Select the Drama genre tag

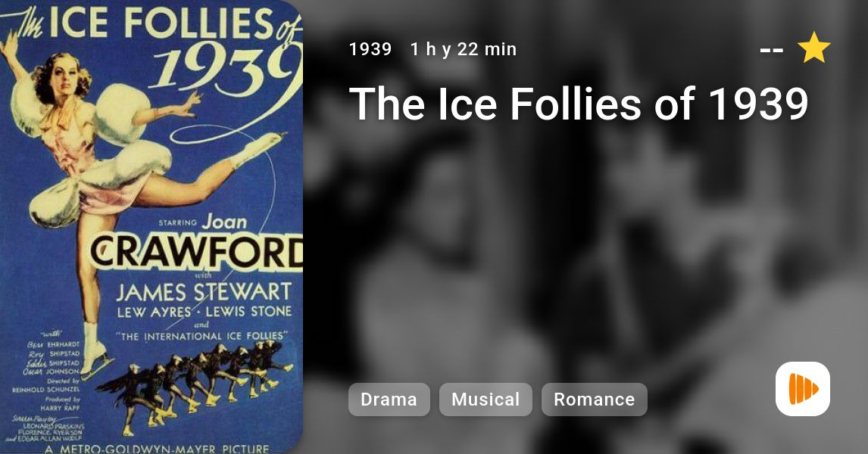pos(389,400)
